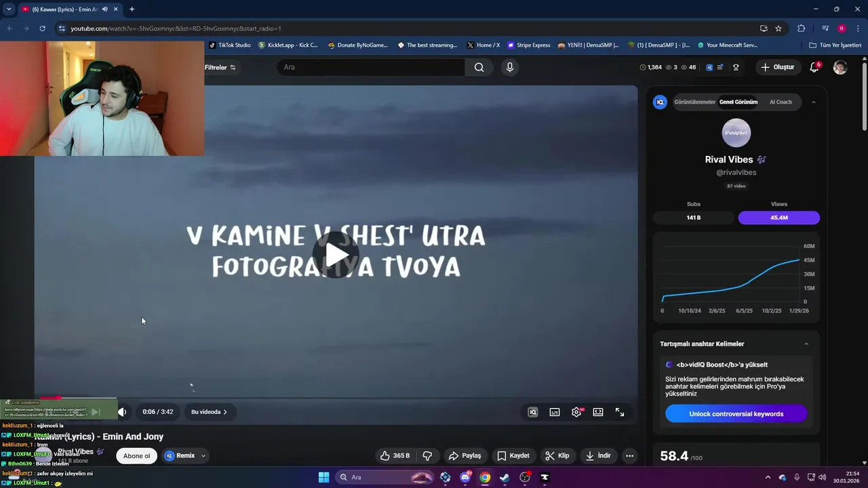The width and height of the screenshot is (868, 488).
Task: Open Chrome profile R avatar
Action: [842, 28]
